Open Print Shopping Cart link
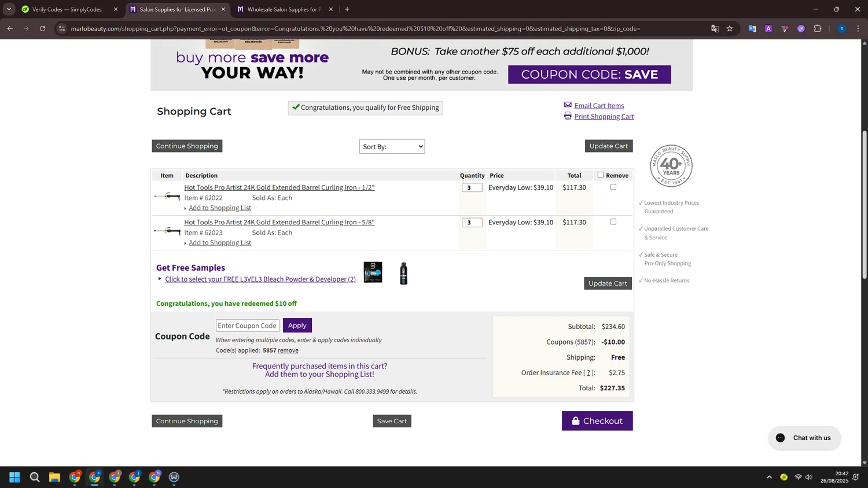The image size is (868, 488). pyautogui.click(x=604, y=116)
